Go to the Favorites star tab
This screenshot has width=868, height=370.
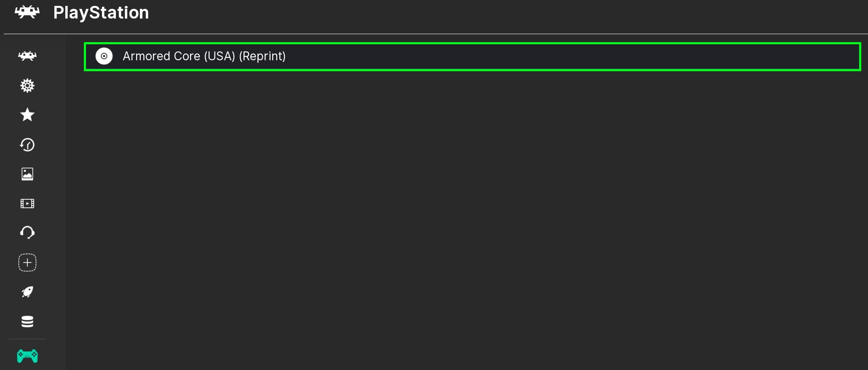click(x=27, y=115)
